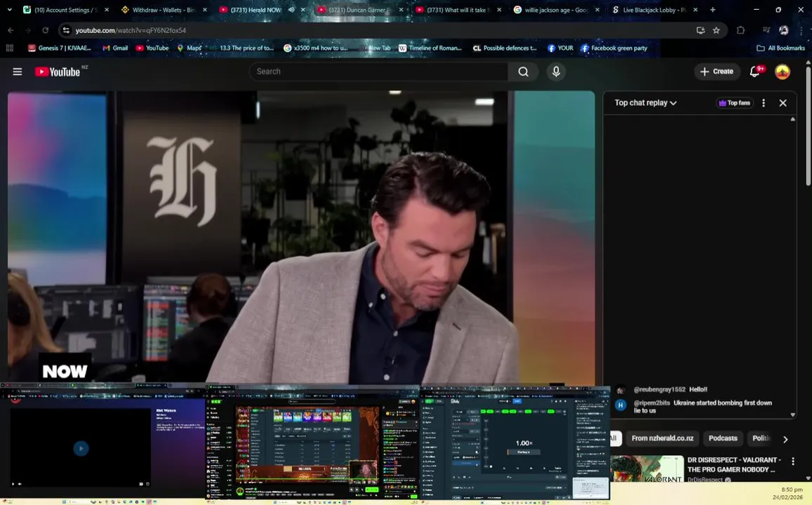The width and height of the screenshot is (812, 505).
Task: Open the Facebook green party bookmark
Action: coord(613,48)
